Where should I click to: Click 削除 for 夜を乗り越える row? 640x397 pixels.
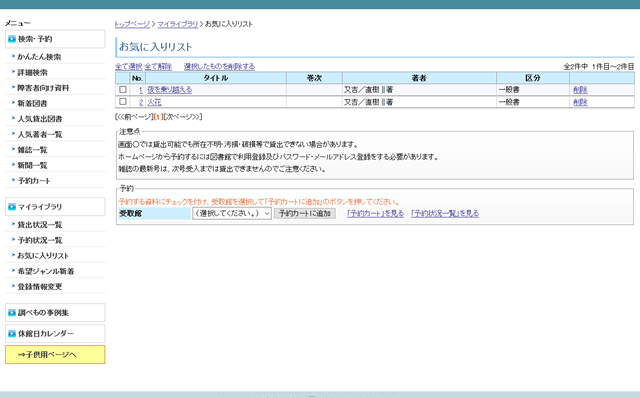[580, 89]
